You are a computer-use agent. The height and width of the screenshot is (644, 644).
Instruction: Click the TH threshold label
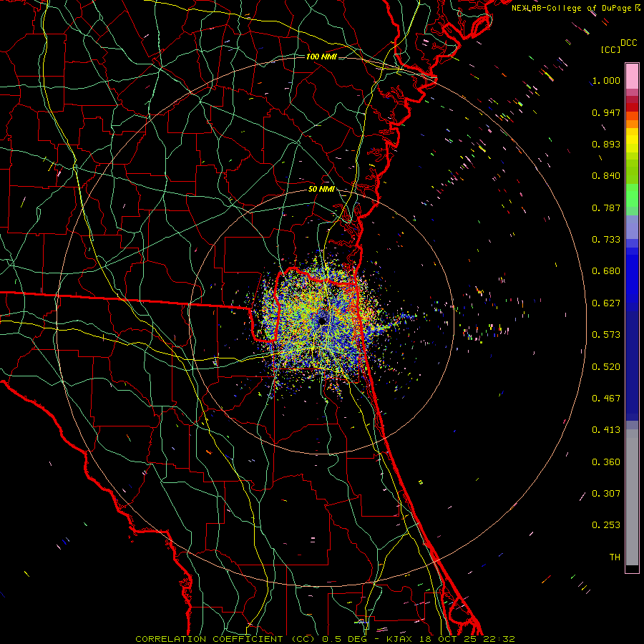pyautogui.click(x=615, y=557)
